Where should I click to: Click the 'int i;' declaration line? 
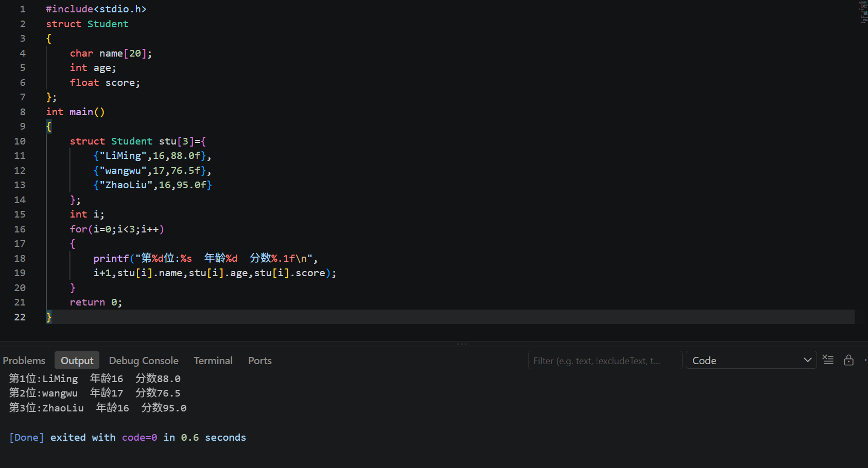pos(87,214)
